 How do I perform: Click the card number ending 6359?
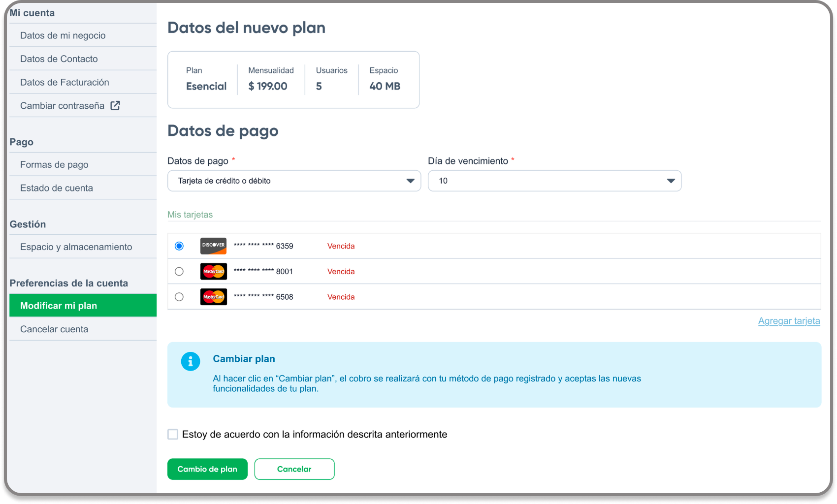point(263,246)
